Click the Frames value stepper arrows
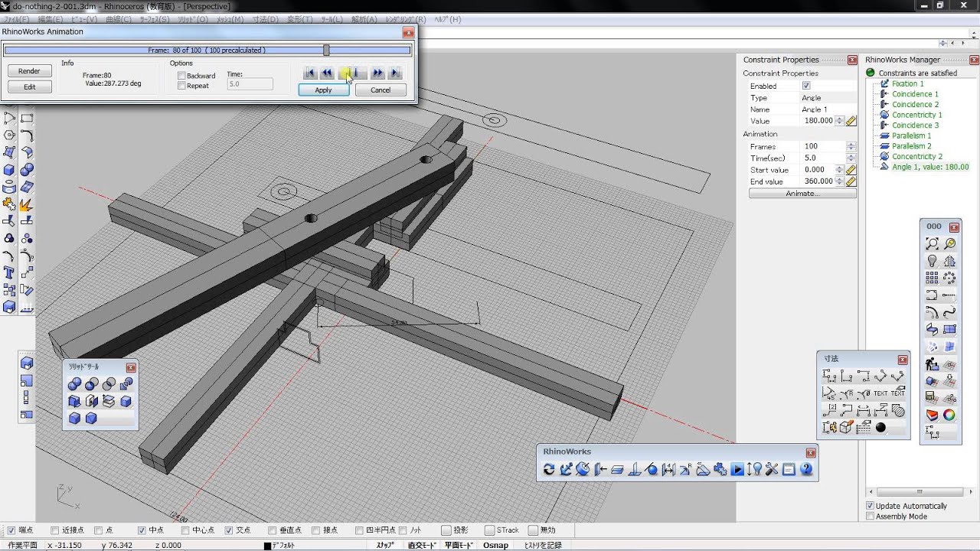Screen dimensions: 980x551 point(851,146)
